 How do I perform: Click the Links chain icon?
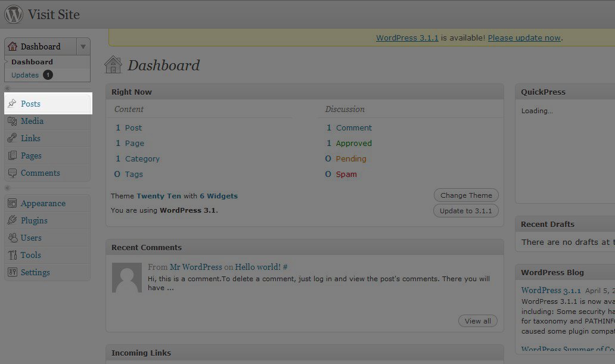click(x=12, y=138)
